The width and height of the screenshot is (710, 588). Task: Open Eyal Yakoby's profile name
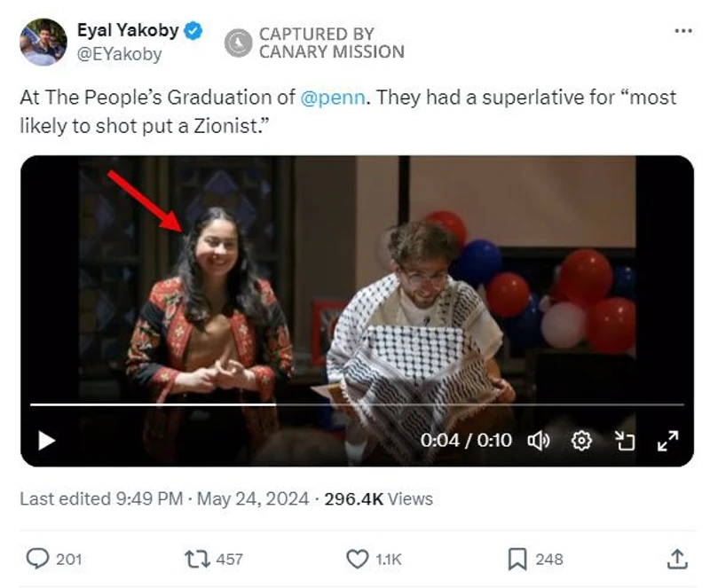[127, 31]
